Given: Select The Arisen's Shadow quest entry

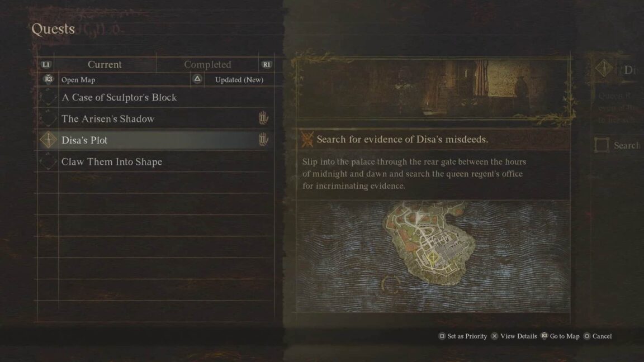Looking at the screenshot, I should (156, 118).
